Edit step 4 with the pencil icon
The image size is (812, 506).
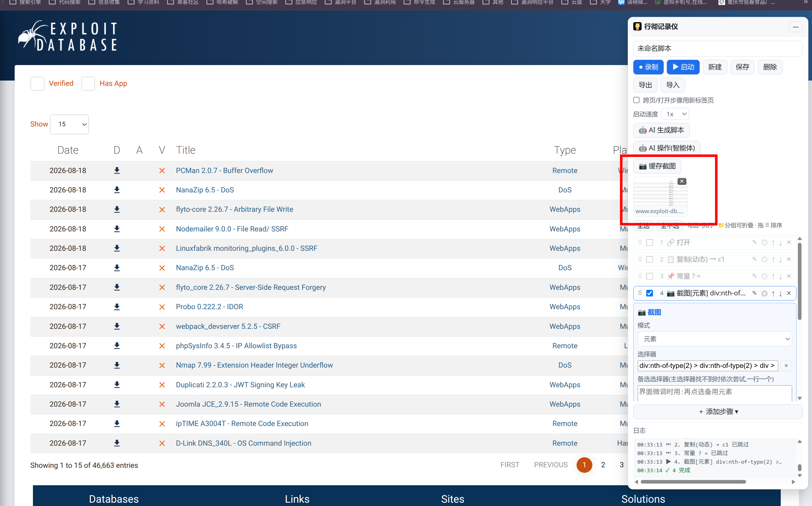pos(754,293)
